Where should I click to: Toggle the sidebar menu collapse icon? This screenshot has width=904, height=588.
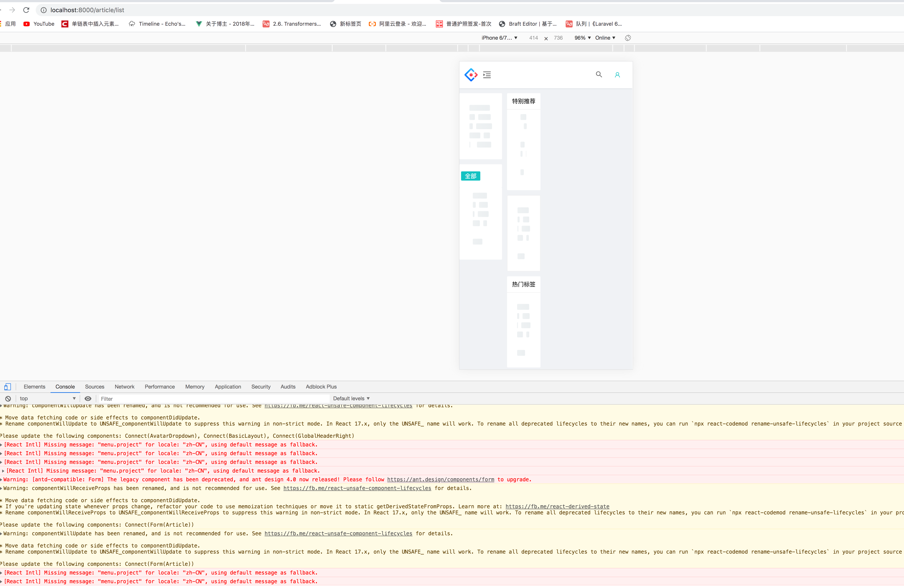click(487, 75)
